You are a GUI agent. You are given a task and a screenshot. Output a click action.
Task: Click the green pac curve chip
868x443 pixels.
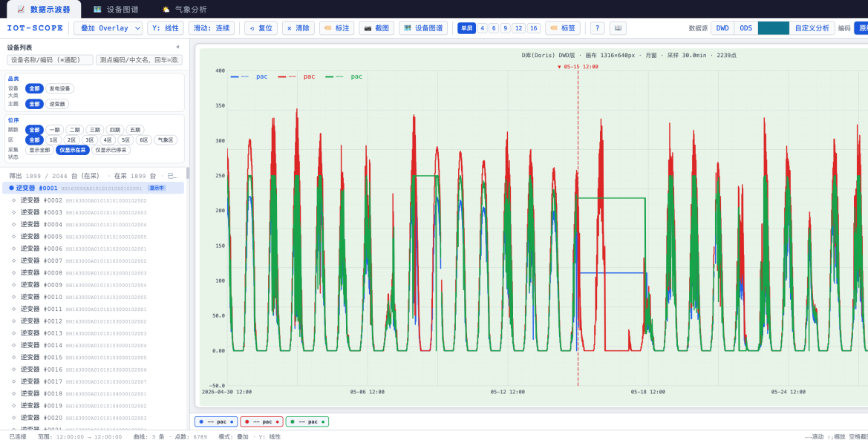pos(307,422)
